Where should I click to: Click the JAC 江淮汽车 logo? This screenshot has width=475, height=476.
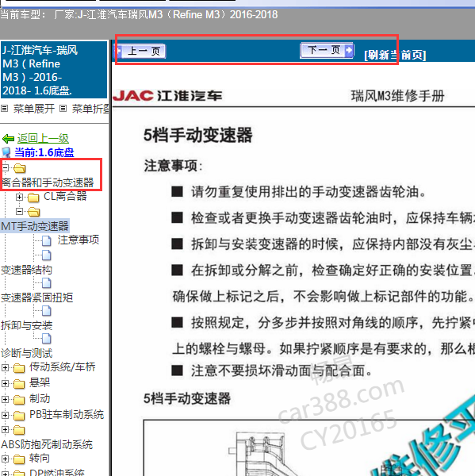pos(167,96)
